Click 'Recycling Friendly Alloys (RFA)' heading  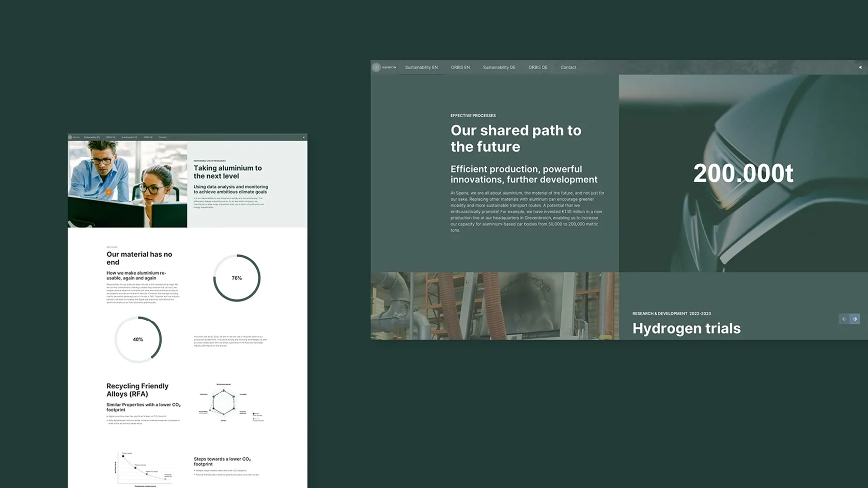click(137, 390)
